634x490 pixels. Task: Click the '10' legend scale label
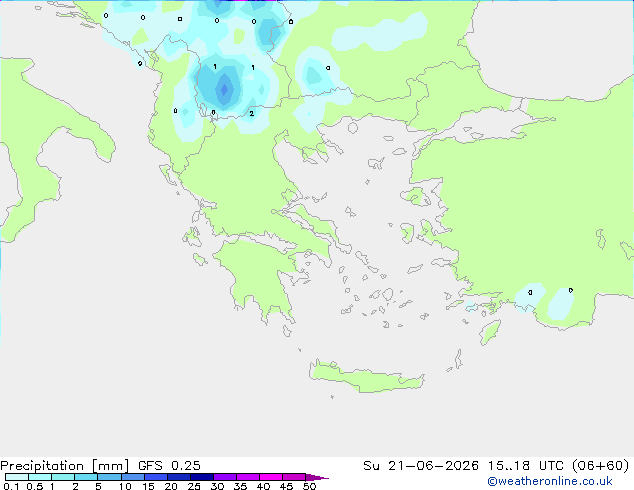(125, 486)
